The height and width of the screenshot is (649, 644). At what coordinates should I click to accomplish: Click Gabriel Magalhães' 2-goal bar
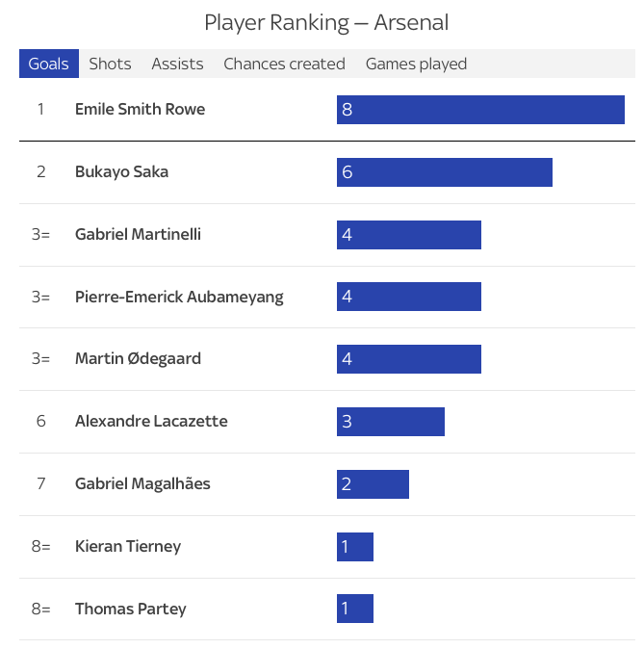tap(373, 484)
